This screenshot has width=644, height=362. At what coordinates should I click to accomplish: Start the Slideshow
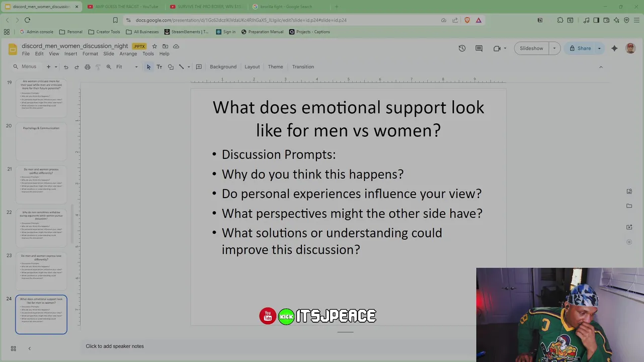(x=531, y=48)
